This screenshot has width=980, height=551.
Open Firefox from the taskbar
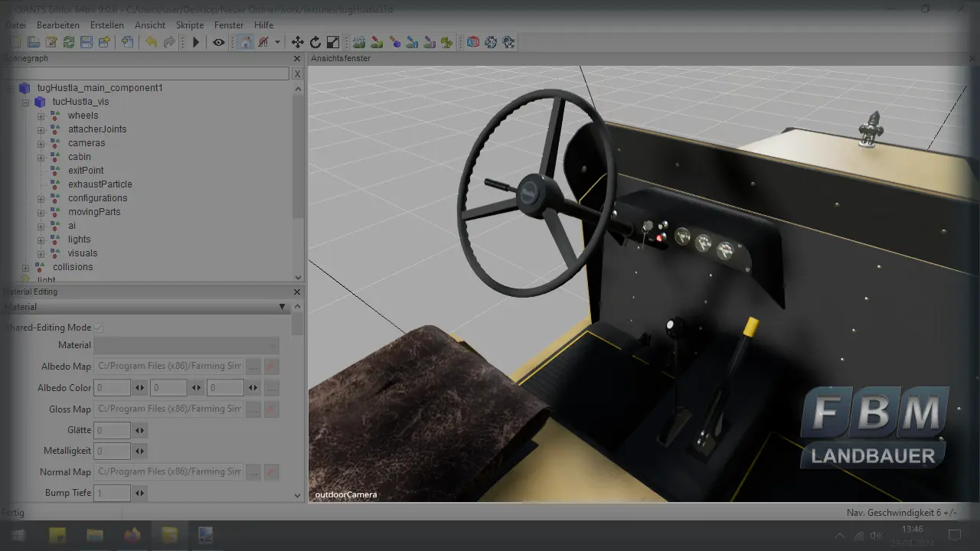pos(132,535)
